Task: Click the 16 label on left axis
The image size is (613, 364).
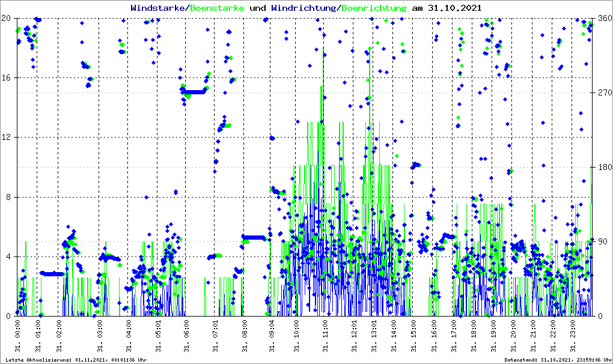Action: point(7,77)
